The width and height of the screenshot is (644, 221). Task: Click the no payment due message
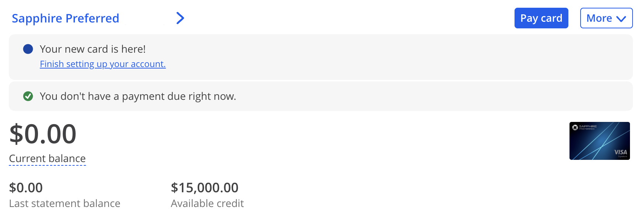[138, 96]
